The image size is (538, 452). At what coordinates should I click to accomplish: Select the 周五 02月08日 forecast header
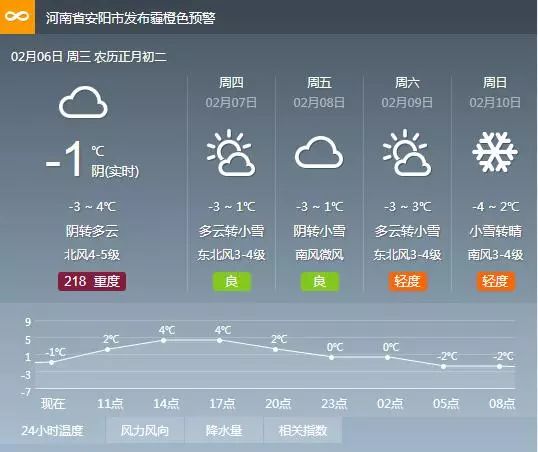[319, 92]
